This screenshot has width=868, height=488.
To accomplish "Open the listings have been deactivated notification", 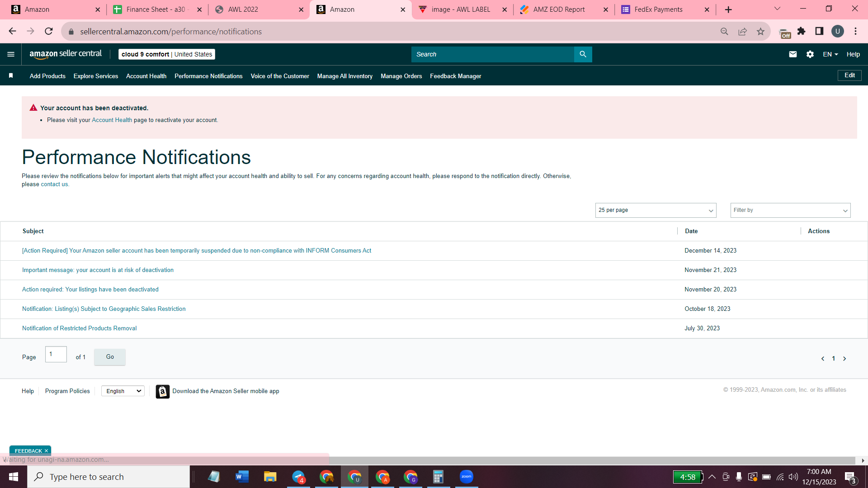I will pyautogui.click(x=90, y=290).
